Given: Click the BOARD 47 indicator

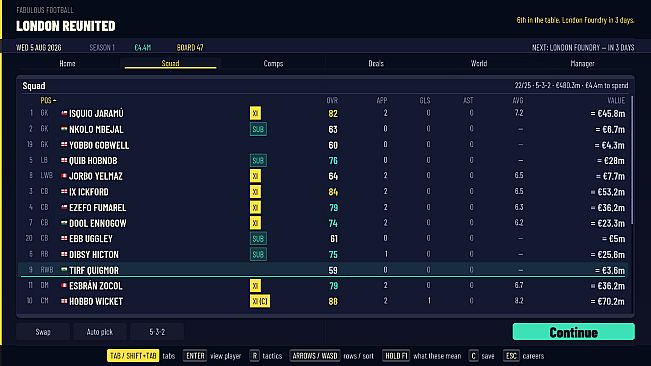Looking at the screenshot, I should pos(190,48).
